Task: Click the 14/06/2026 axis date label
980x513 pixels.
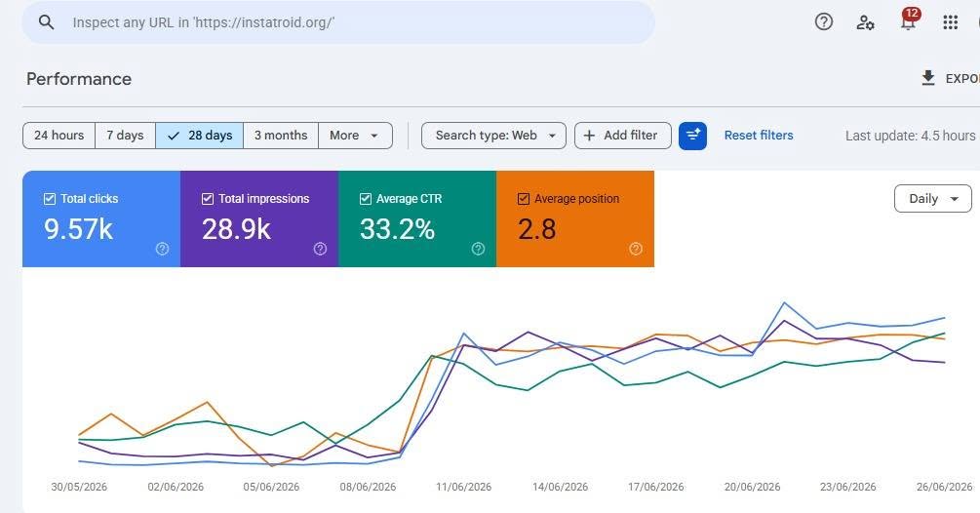Action: (560, 487)
